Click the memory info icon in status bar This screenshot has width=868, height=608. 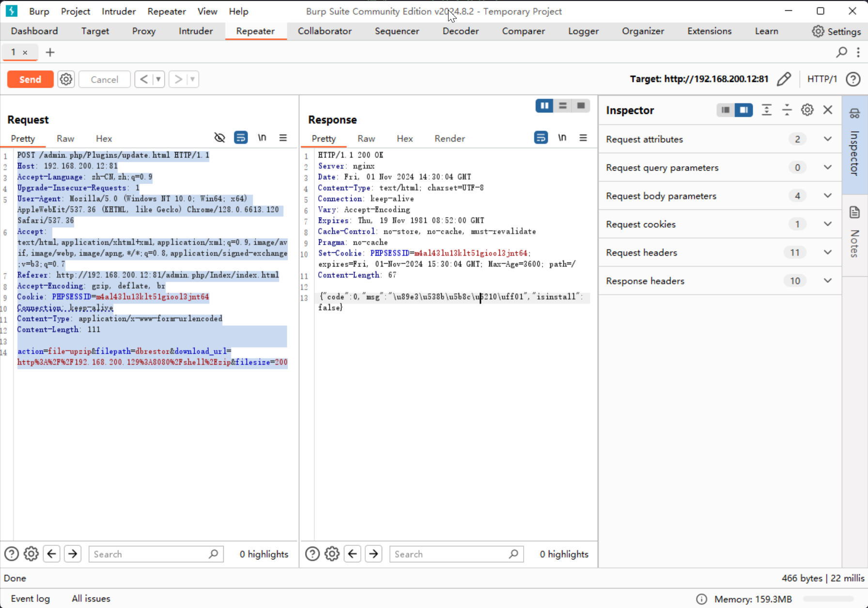pos(701,599)
